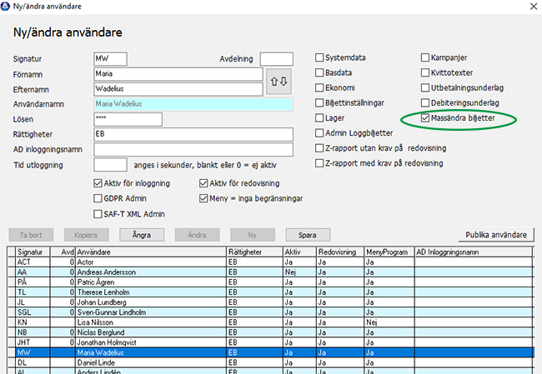This screenshot has height=374, width=542.
Task: Sort by Signatur column header
Action: coord(33,252)
